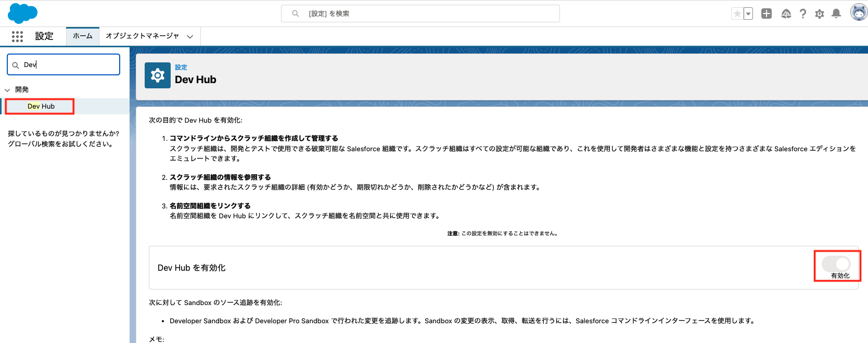Screen dimensions: 868x343
Task: Focus the [設定] を検索 global search field
Action: tap(420, 14)
